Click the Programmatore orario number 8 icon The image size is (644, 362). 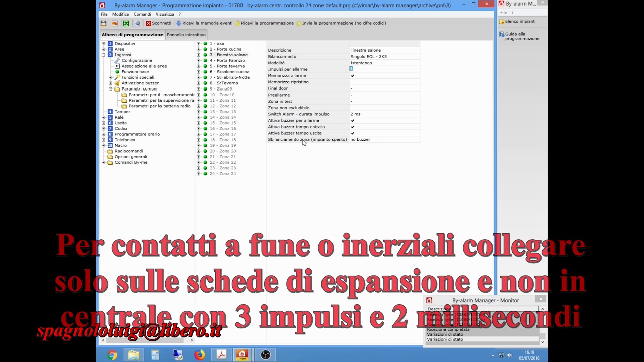(x=110, y=134)
